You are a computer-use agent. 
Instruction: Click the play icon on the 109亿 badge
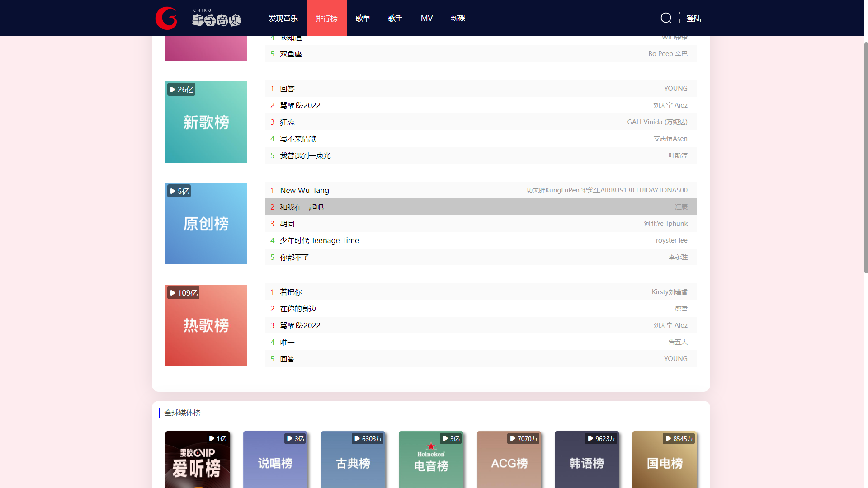pyautogui.click(x=172, y=292)
